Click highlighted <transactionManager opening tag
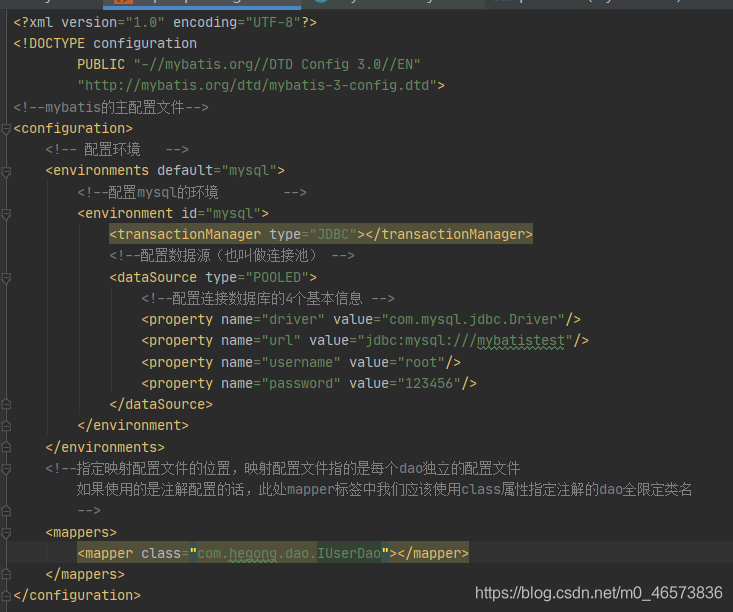The height and width of the screenshot is (612, 733). pyautogui.click(x=185, y=234)
